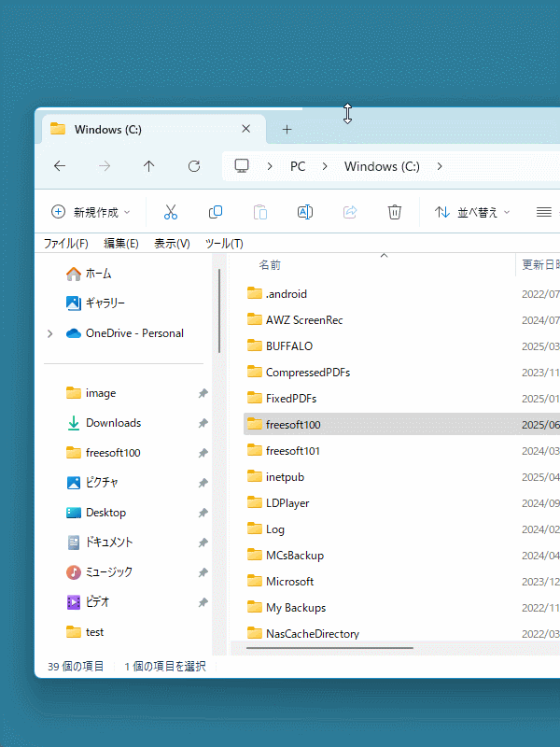This screenshot has height=747, width=560.
Task: Go up one folder level
Action: pos(149,166)
